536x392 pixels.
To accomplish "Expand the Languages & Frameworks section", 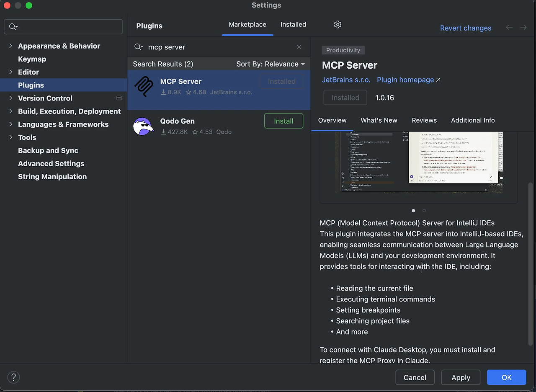I will pos(10,124).
